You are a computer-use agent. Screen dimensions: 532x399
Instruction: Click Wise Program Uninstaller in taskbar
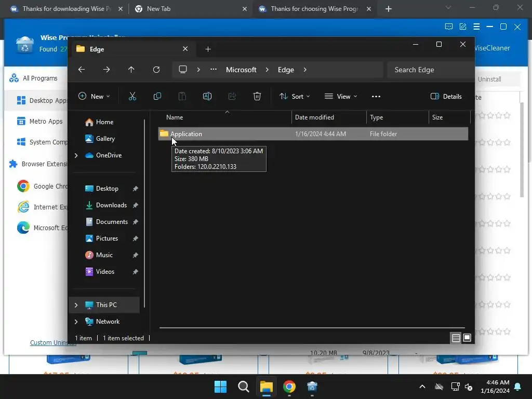(x=312, y=387)
